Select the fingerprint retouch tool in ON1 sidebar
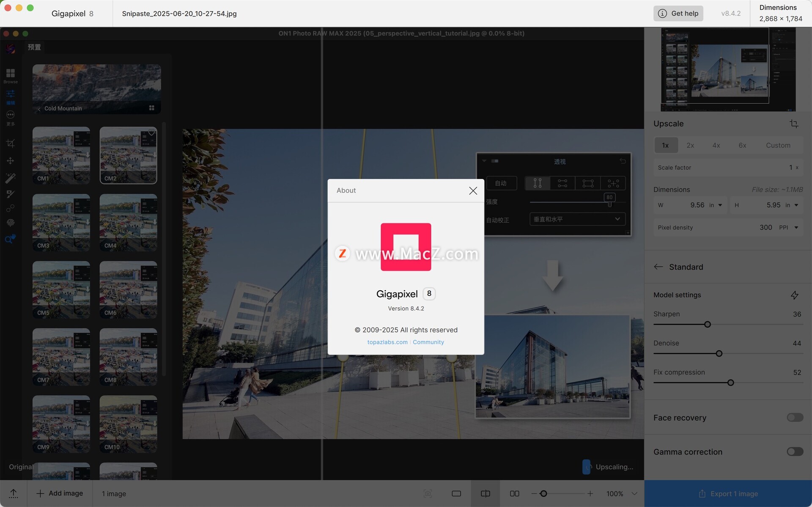Viewport: 812px width, 507px height. [x=11, y=223]
